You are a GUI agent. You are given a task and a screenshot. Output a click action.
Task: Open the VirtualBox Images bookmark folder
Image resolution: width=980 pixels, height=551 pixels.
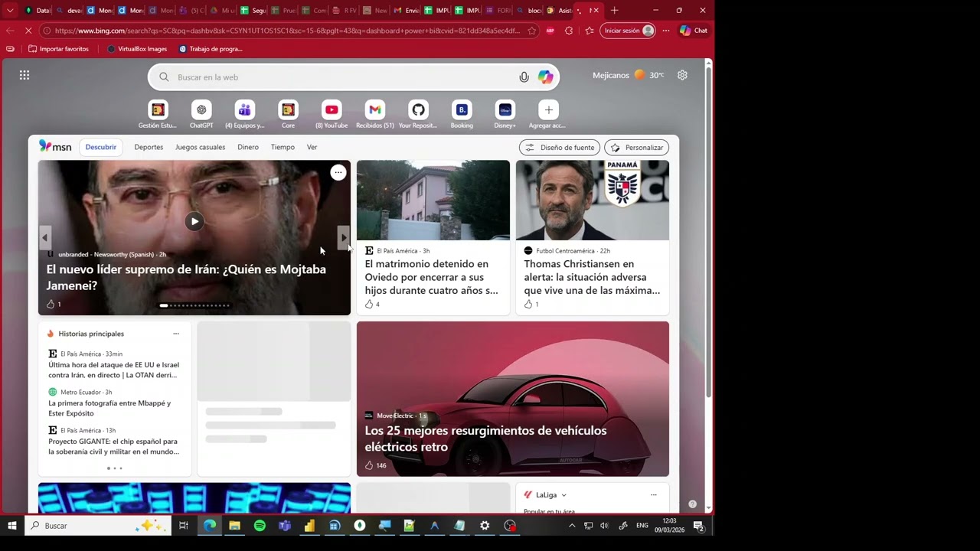(x=136, y=49)
